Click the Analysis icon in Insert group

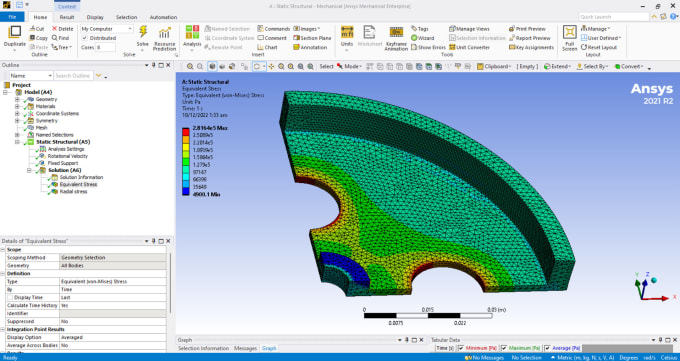coord(192,33)
